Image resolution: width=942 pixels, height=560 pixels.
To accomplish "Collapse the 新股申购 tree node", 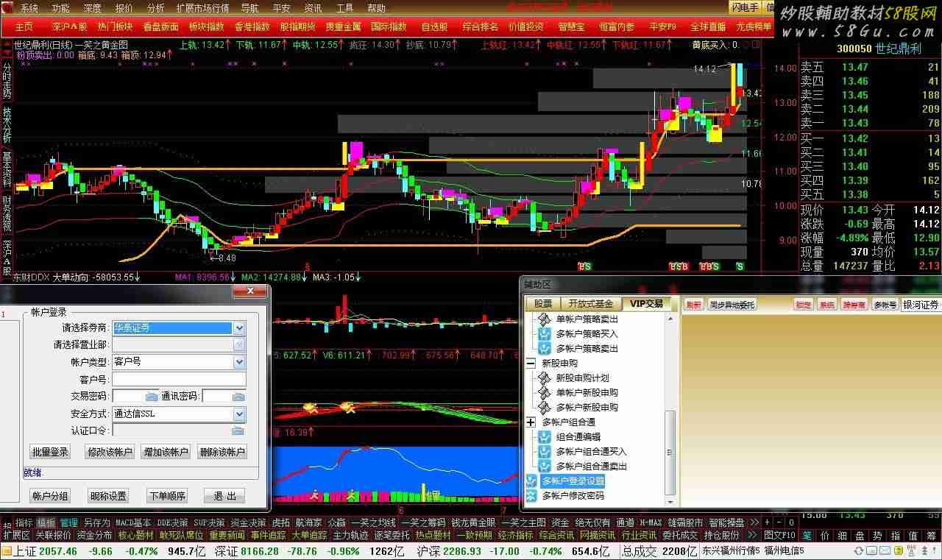I will pos(531,364).
